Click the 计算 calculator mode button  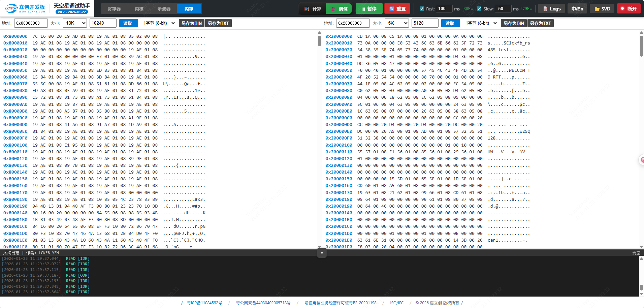313,9
